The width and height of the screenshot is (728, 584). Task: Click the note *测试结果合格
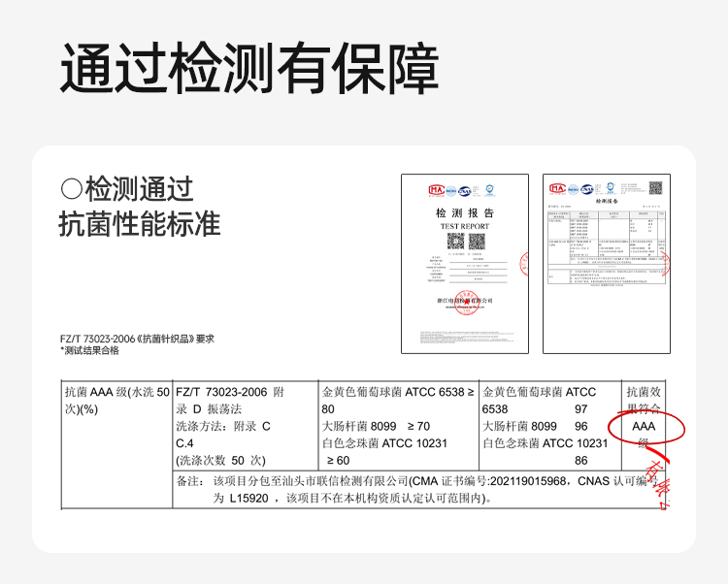pos(89,350)
